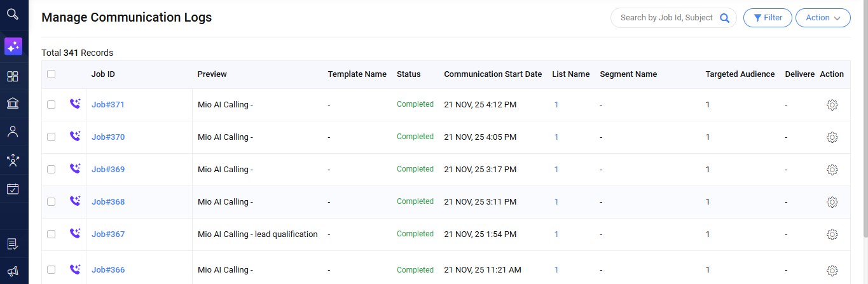
Task: Open gear action icon for Job#367
Action: (x=832, y=234)
